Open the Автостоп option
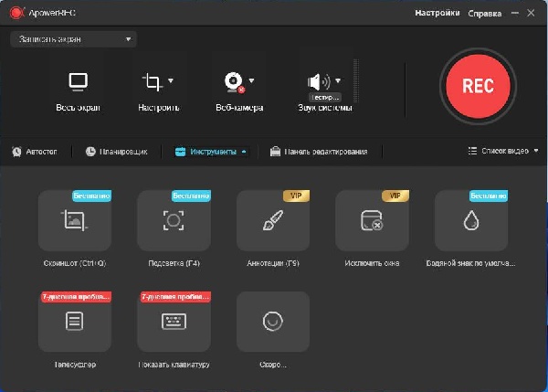 tap(35, 152)
